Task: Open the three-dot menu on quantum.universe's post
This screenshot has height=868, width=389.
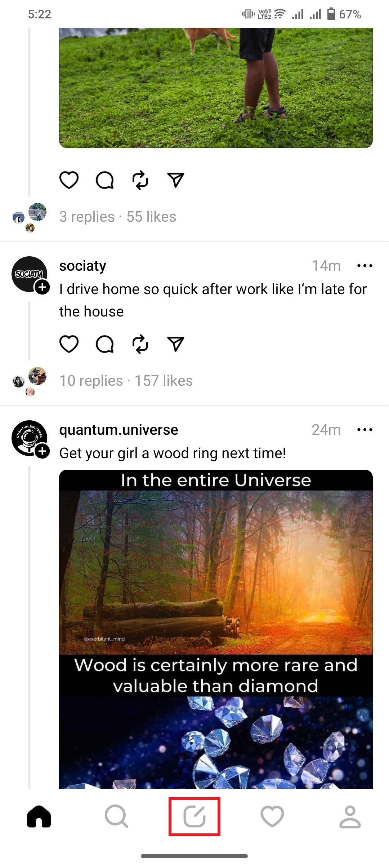Action: [x=365, y=429]
